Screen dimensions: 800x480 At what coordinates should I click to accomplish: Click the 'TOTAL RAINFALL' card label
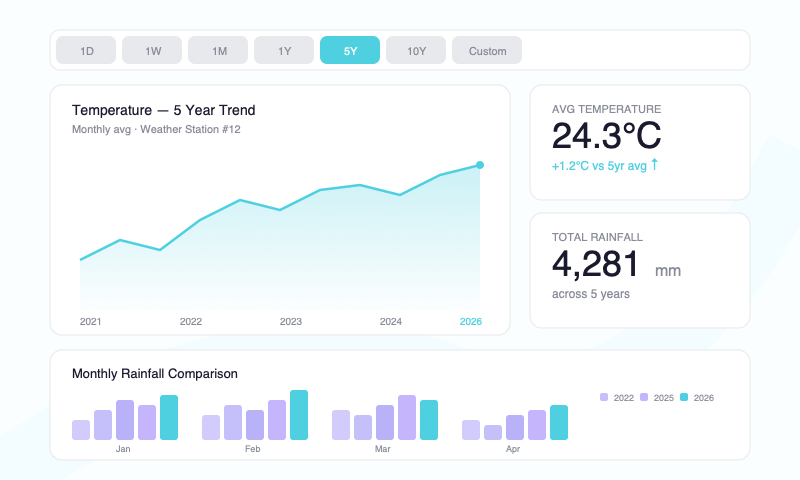597,237
